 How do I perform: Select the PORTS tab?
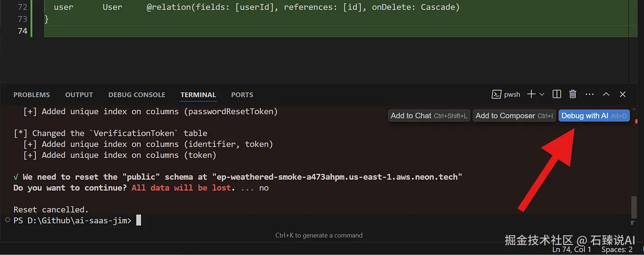pyautogui.click(x=242, y=95)
